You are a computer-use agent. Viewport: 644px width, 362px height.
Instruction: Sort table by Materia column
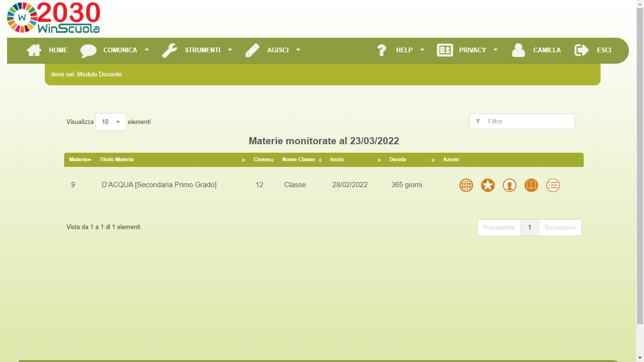(80, 159)
